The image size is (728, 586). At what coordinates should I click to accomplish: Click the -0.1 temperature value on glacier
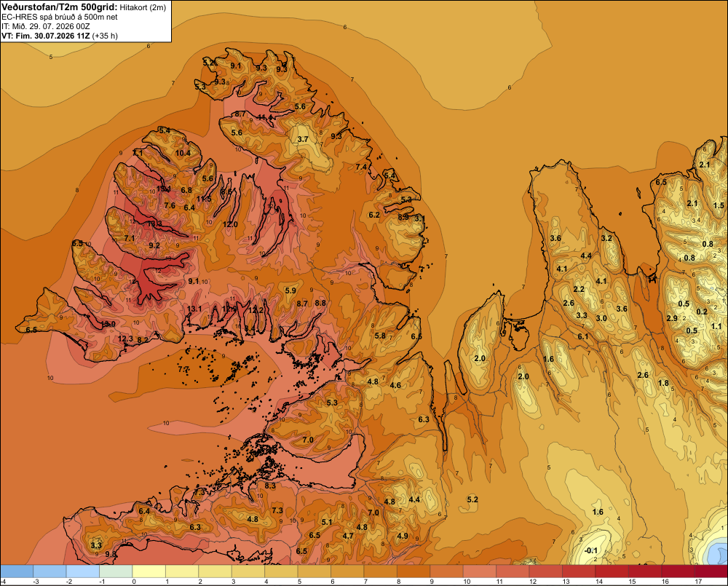591,551
